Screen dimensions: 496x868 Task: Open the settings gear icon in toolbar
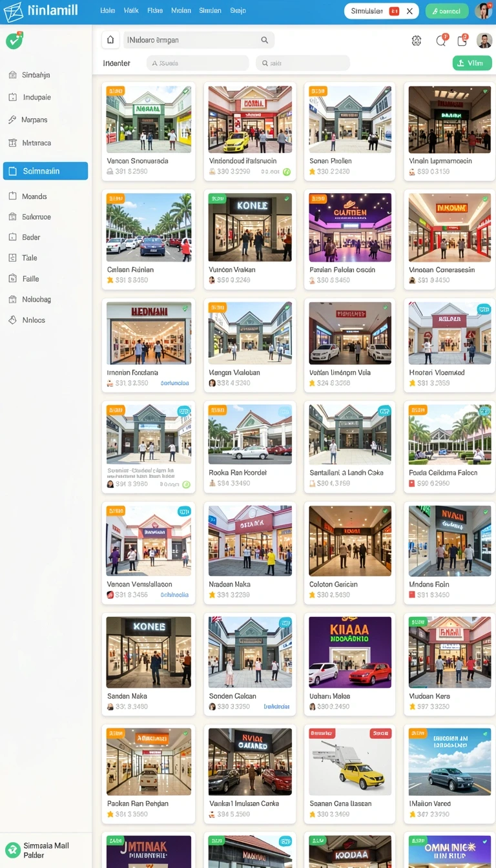coord(417,41)
